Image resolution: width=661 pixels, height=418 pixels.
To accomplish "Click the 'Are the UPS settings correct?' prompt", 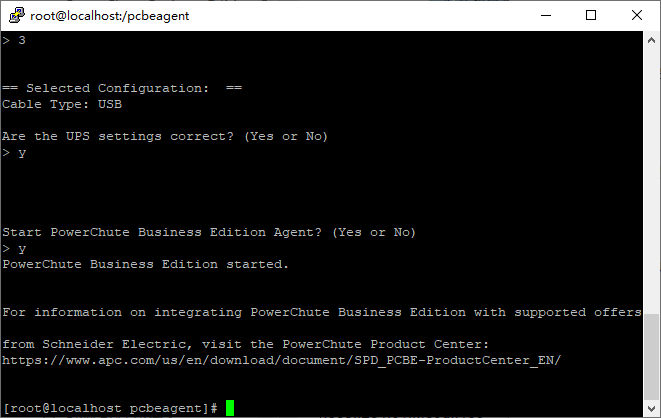I will pos(165,136).
